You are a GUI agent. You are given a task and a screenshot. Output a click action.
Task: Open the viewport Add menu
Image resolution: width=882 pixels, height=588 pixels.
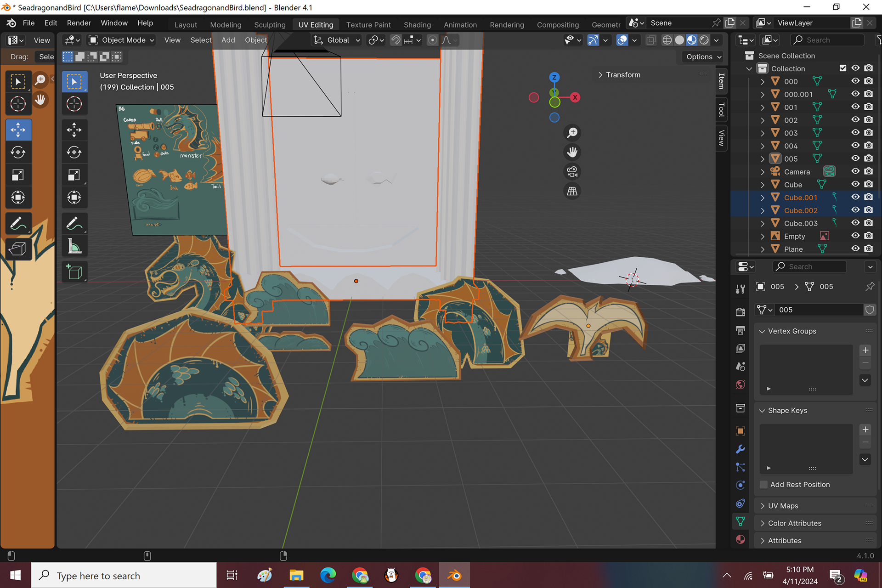point(228,40)
